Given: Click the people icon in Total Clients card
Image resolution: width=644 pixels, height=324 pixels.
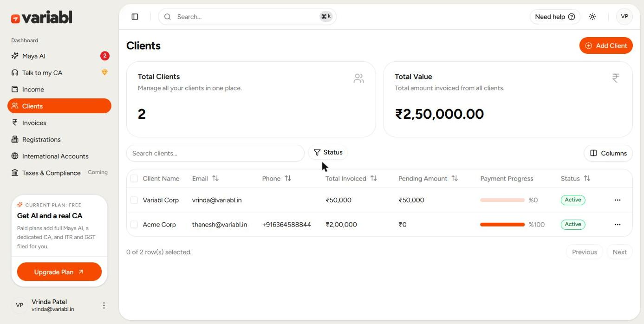Looking at the screenshot, I should pos(358,78).
